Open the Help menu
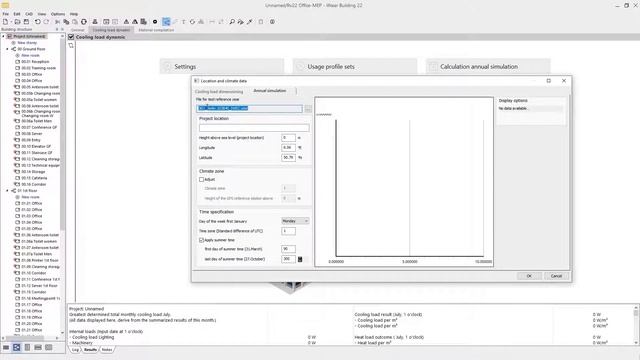The image size is (640, 360). [73, 14]
